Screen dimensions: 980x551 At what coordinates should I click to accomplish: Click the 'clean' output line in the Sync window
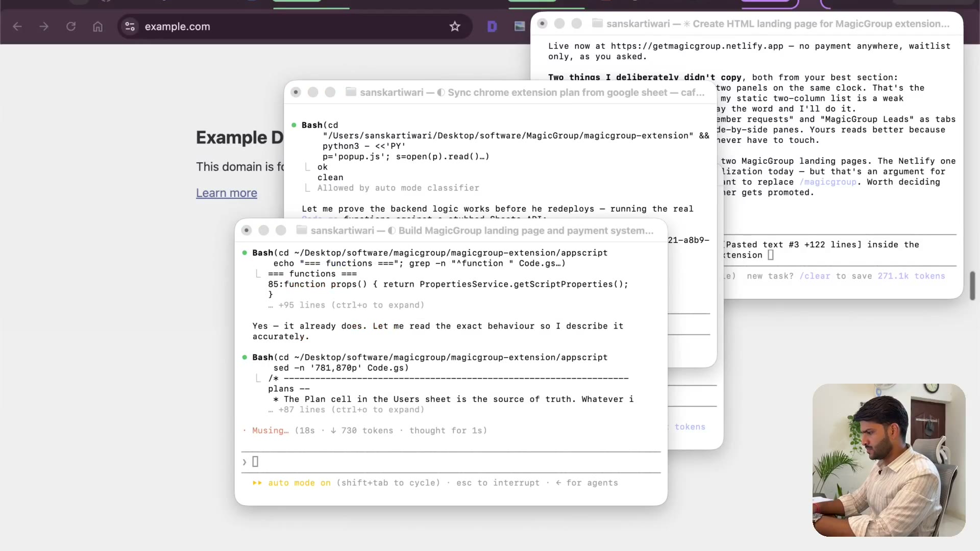click(x=330, y=178)
